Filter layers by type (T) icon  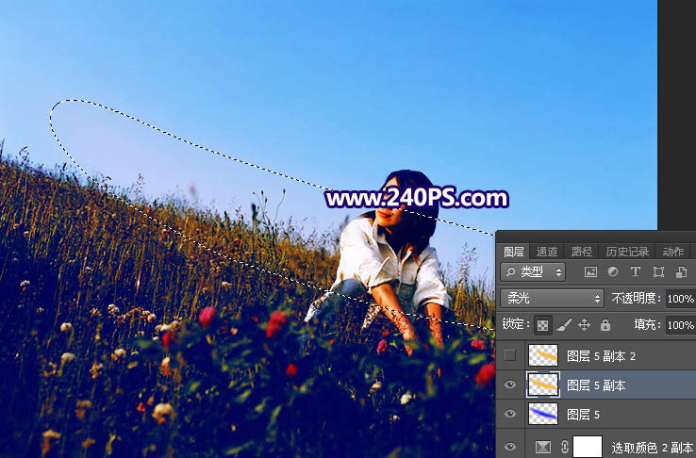point(636,272)
